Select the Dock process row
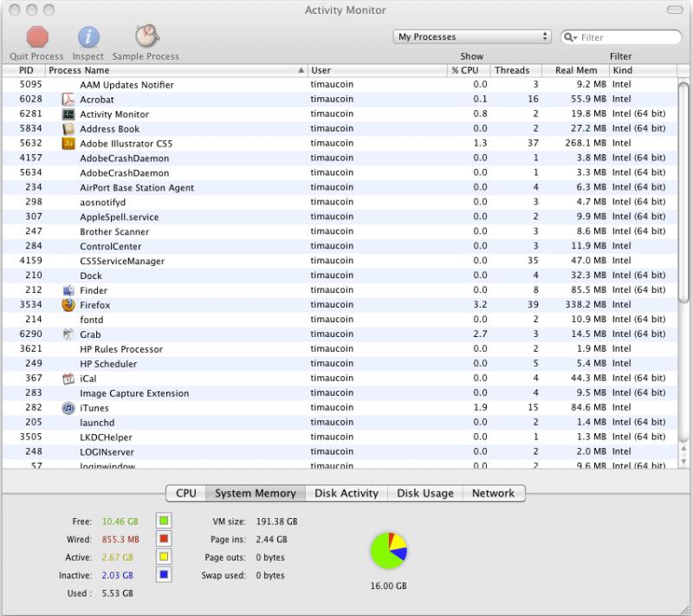Screen dimensions: 693x616 340,276
